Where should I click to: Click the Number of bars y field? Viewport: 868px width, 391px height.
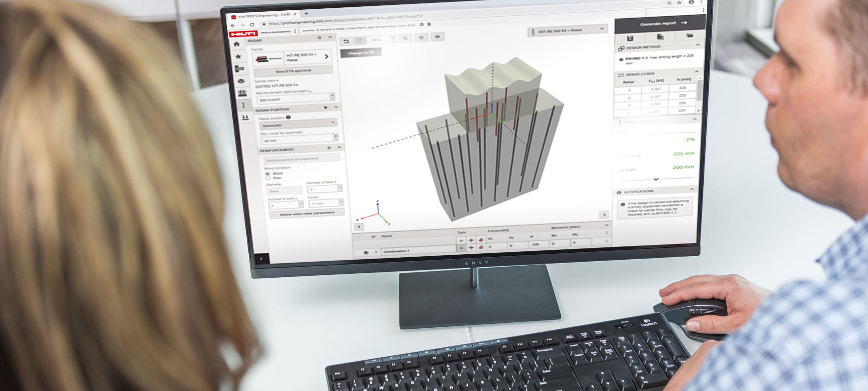tap(286, 205)
